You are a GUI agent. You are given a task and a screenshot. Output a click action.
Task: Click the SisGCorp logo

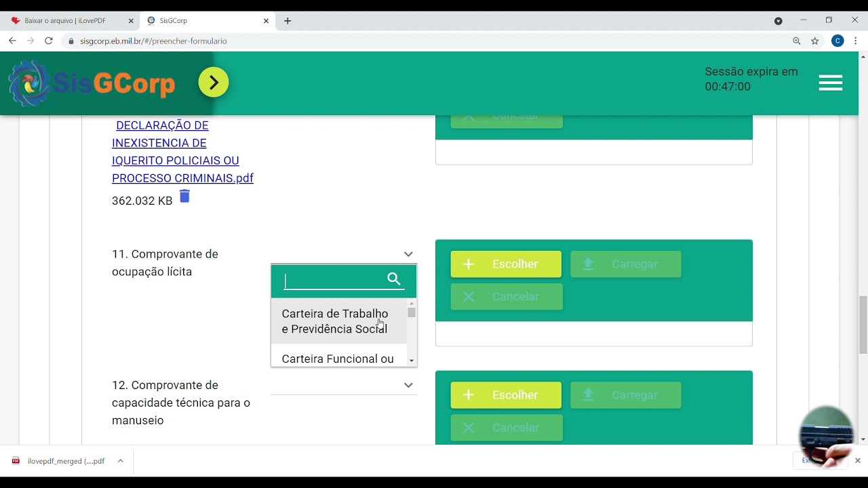pyautogui.click(x=92, y=83)
